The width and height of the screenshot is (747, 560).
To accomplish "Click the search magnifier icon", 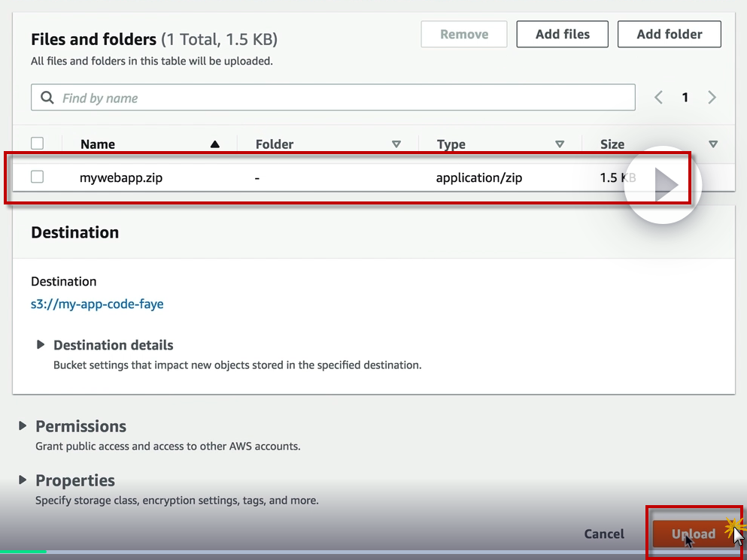I will [x=47, y=98].
